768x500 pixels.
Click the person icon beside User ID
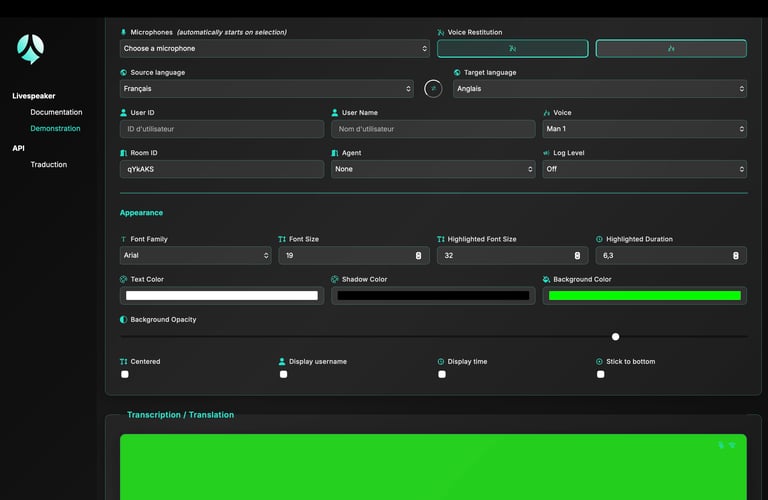point(123,113)
